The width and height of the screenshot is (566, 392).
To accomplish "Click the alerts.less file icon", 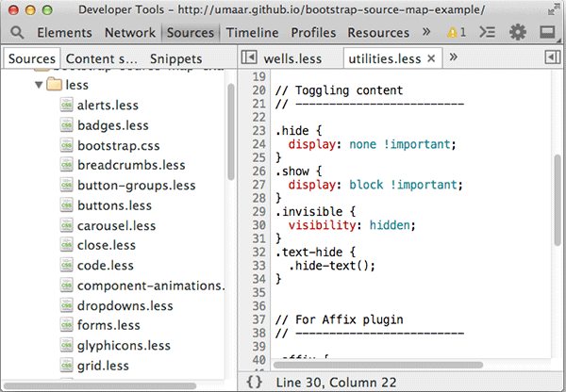I will (x=66, y=105).
